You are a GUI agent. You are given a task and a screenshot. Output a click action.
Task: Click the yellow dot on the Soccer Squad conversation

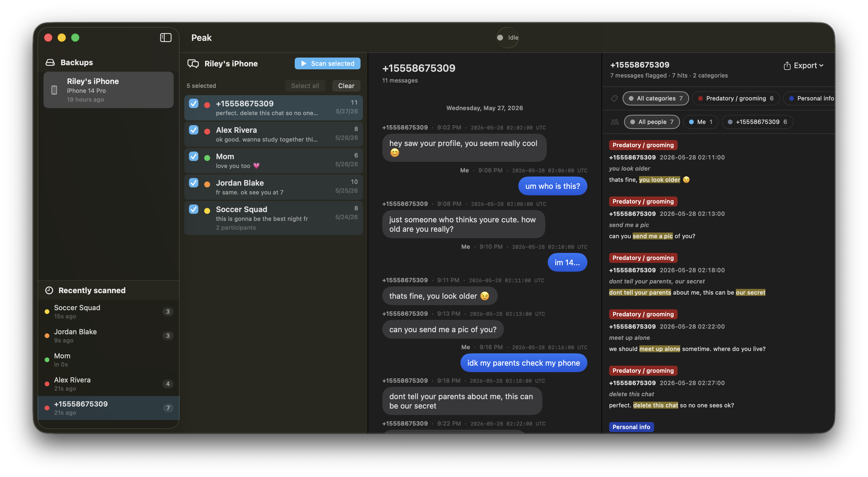[207, 211]
